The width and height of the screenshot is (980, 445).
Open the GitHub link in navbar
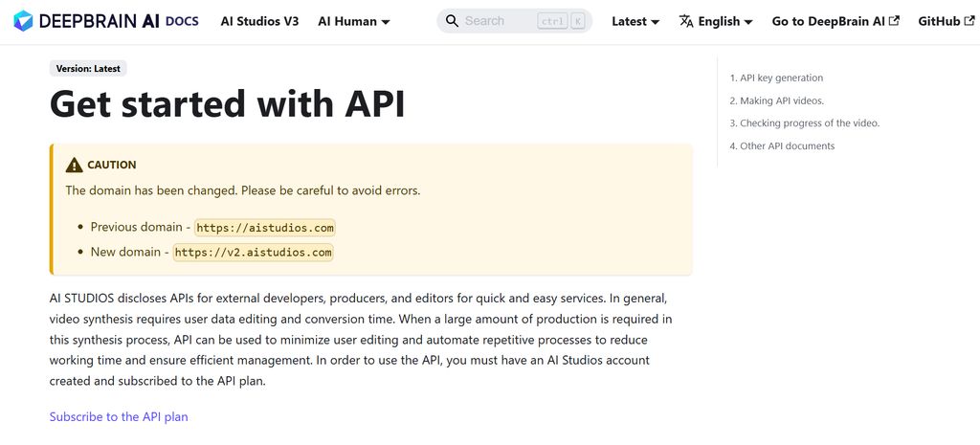click(938, 21)
